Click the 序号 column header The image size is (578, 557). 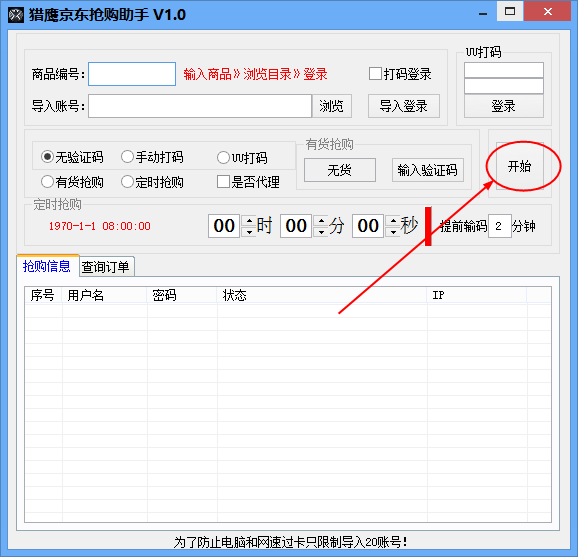pos(43,295)
